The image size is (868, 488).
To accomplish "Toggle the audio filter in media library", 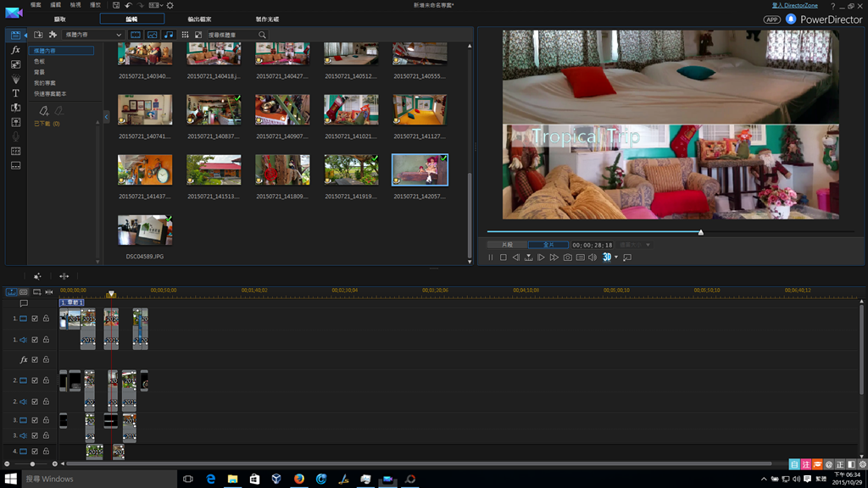I will coord(169,35).
